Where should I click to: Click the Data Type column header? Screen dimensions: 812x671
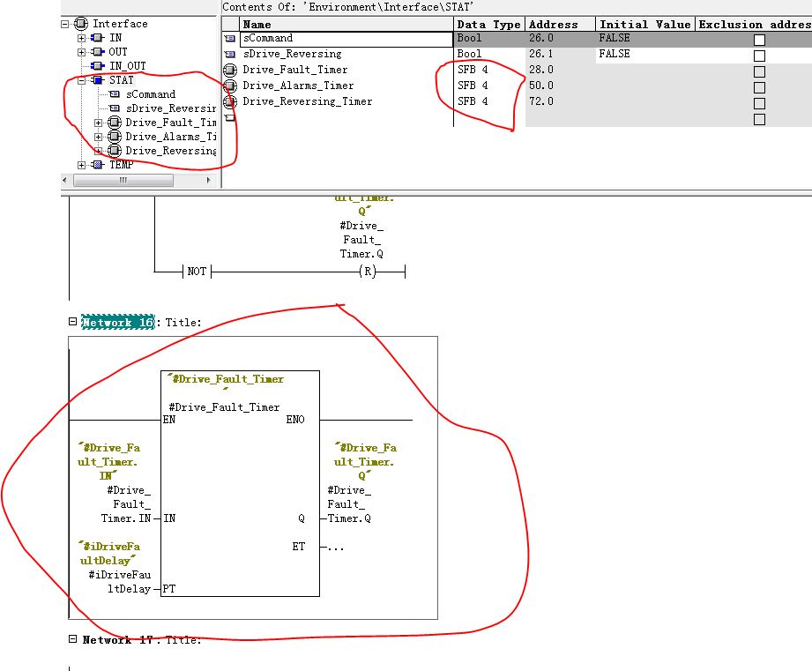point(488,25)
